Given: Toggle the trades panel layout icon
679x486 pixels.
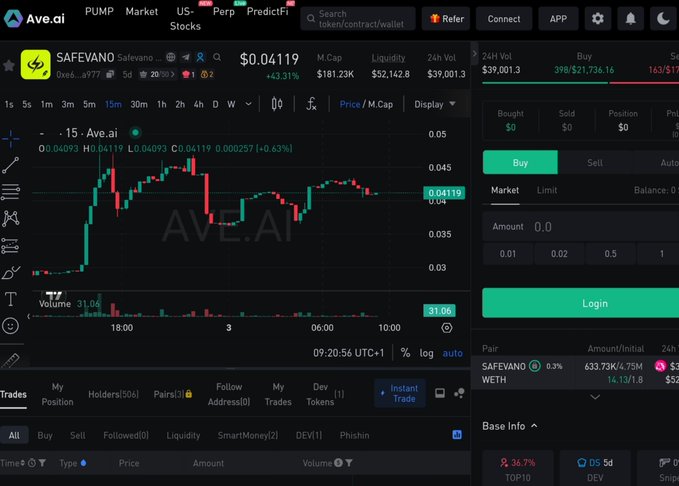Looking at the screenshot, I should (x=440, y=393).
